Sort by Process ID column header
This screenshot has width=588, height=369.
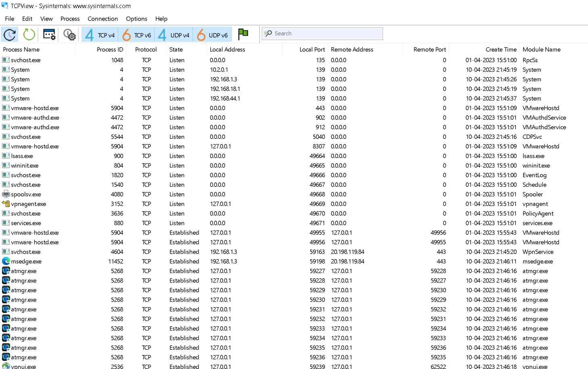[x=110, y=49]
